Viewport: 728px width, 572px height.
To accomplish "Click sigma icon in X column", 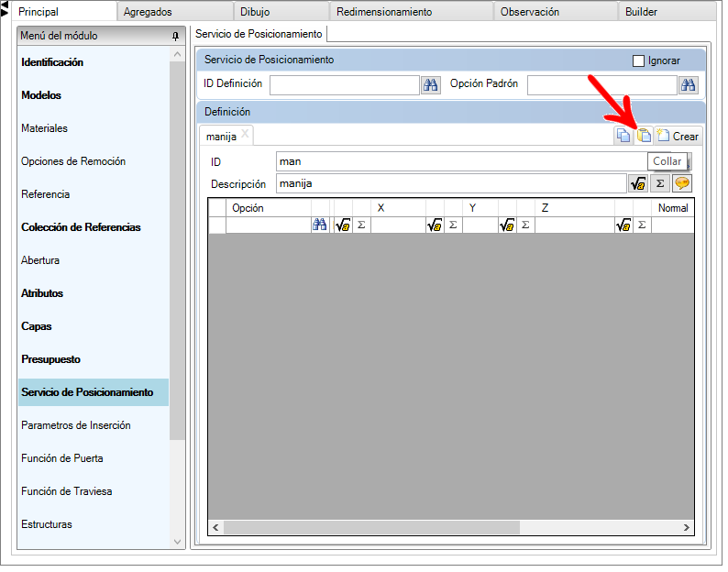I will (453, 226).
